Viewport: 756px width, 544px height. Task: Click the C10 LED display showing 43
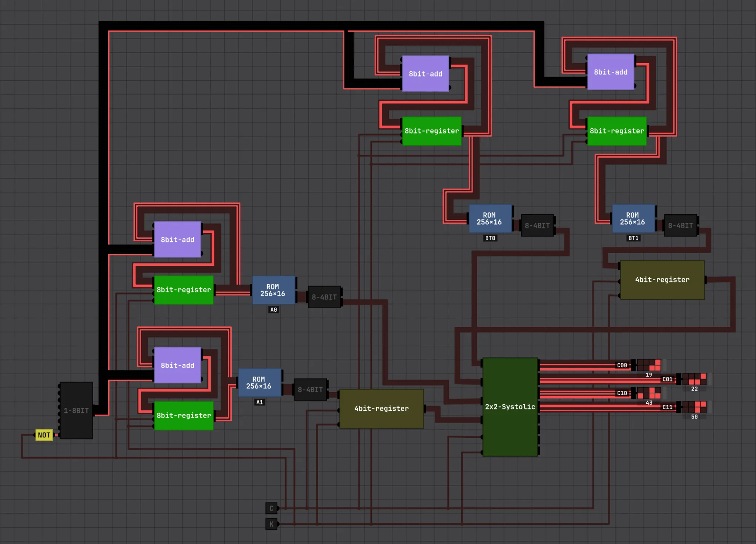pyautogui.click(x=649, y=393)
